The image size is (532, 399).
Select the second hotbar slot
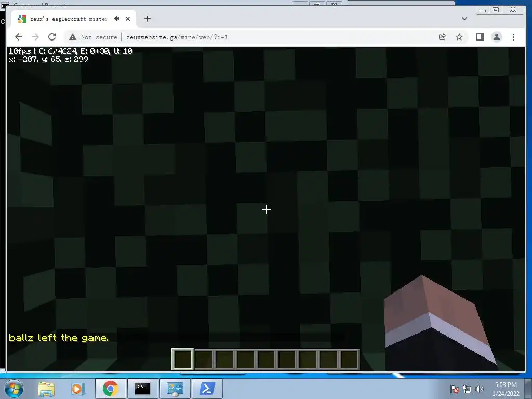[204, 360]
